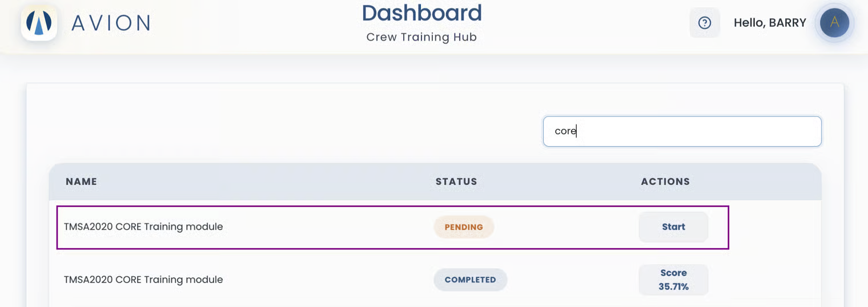Sort by the NAME column header

click(x=81, y=181)
